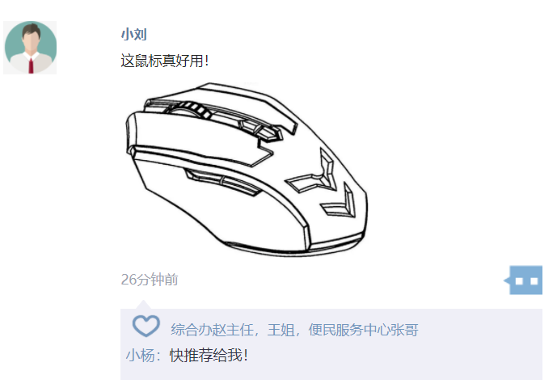Open commenter 小杨's profile

pos(141,355)
